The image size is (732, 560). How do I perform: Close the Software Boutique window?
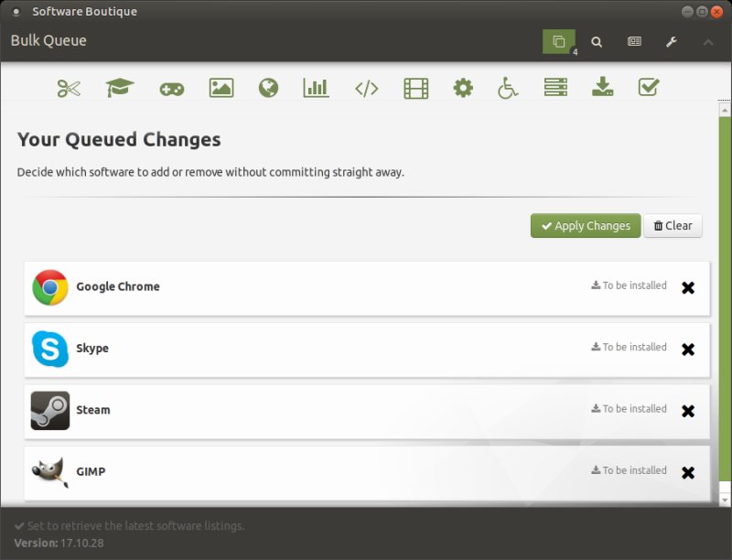point(716,12)
